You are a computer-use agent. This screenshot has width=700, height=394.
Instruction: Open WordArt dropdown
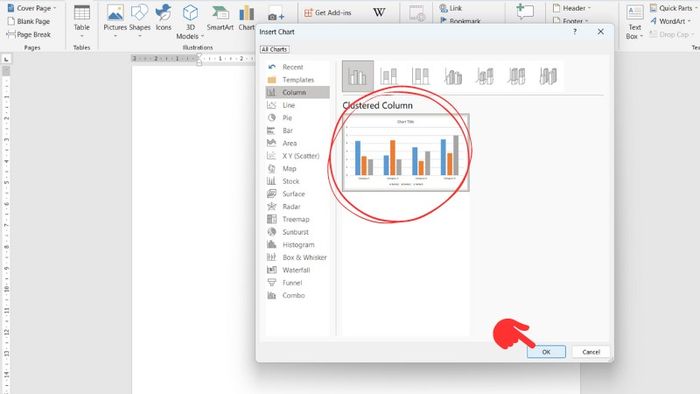click(670, 21)
